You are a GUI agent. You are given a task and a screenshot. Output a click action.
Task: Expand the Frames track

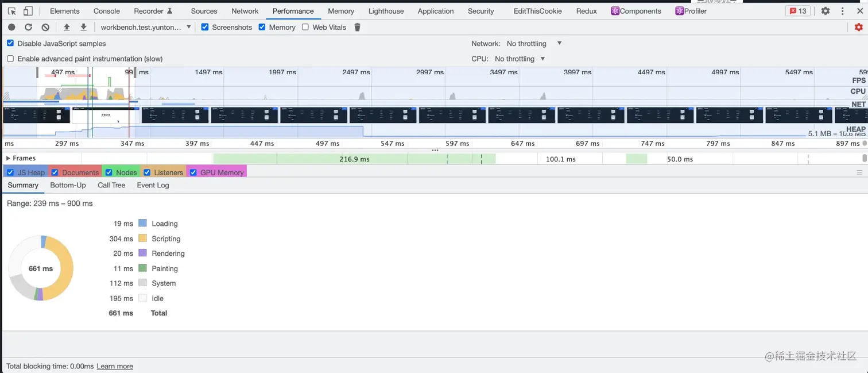[8, 158]
